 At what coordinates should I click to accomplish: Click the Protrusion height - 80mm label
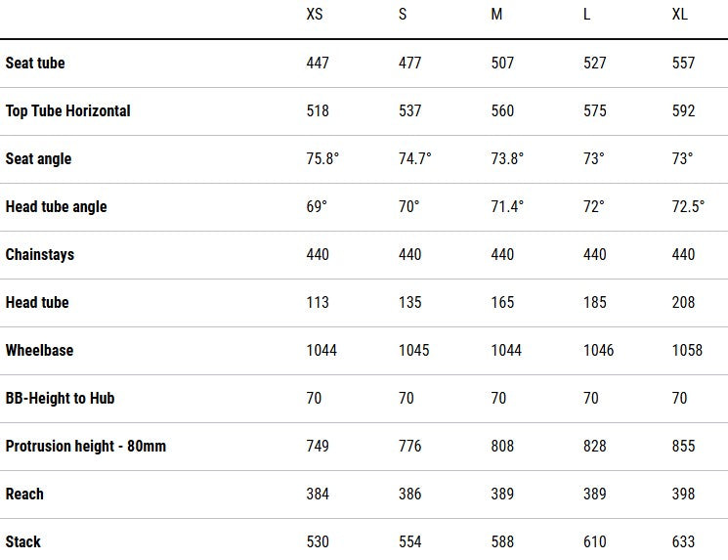click(86, 446)
